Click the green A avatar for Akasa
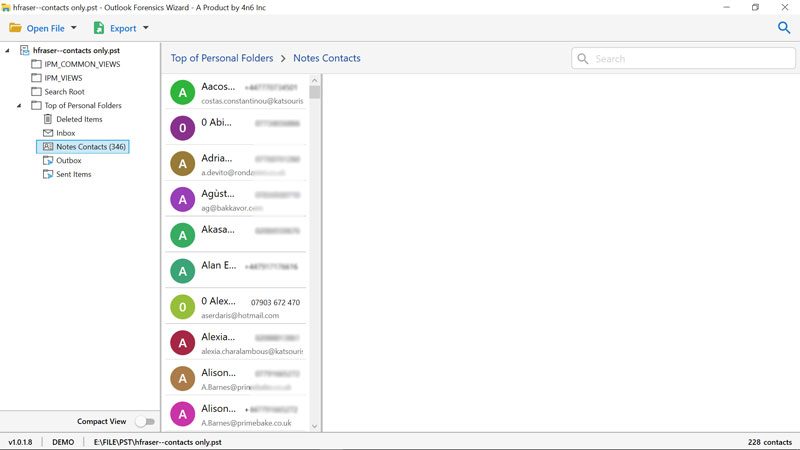 point(182,235)
